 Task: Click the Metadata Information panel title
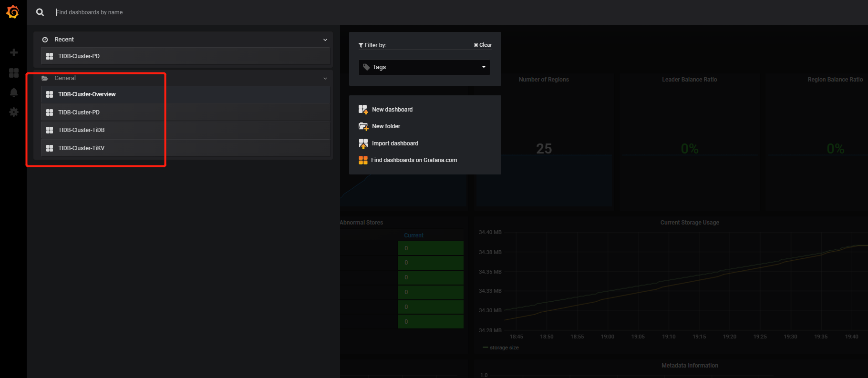coord(690,366)
